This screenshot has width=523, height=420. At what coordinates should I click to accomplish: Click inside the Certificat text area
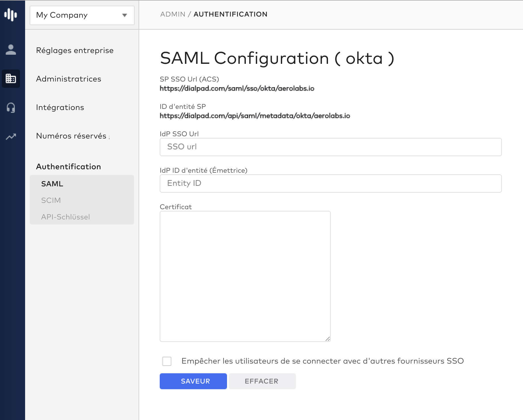[x=245, y=276]
